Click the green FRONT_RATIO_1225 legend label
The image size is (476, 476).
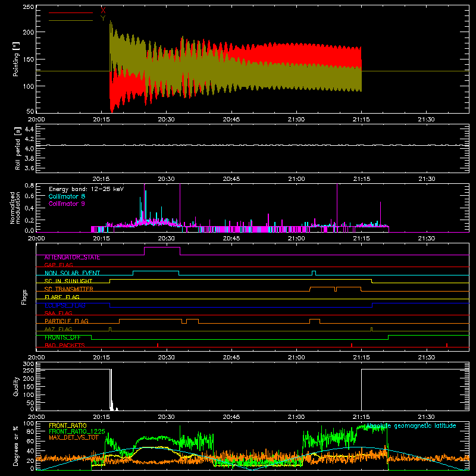77,431
